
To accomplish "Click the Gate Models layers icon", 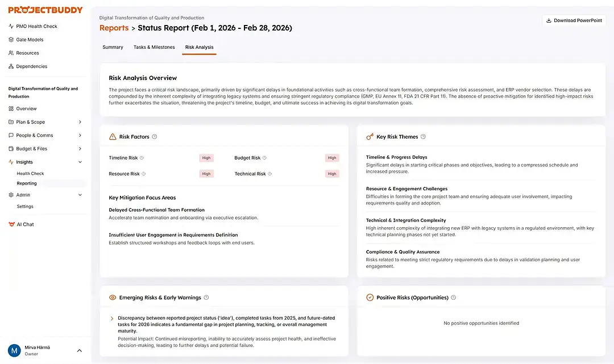I will [11, 40].
